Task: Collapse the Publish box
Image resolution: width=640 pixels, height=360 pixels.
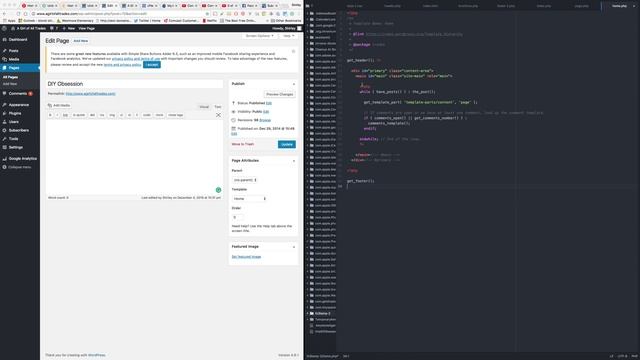Action: [x=293, y=84]
